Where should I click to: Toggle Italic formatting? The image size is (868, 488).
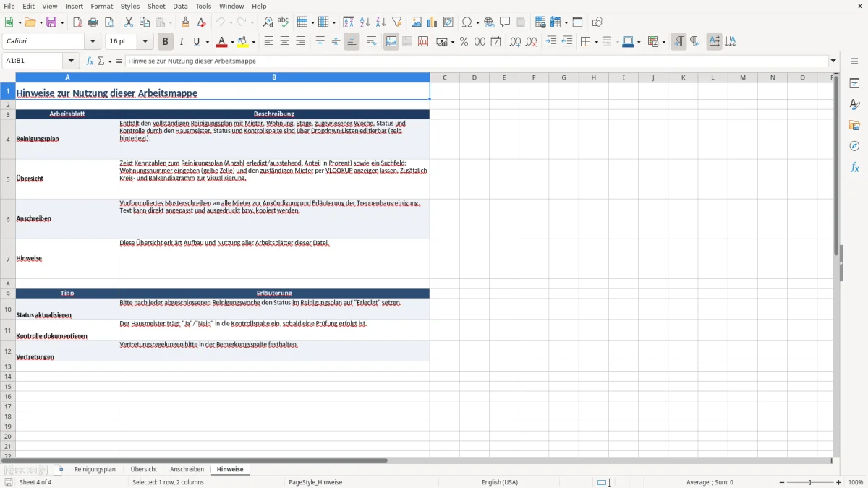182,42
